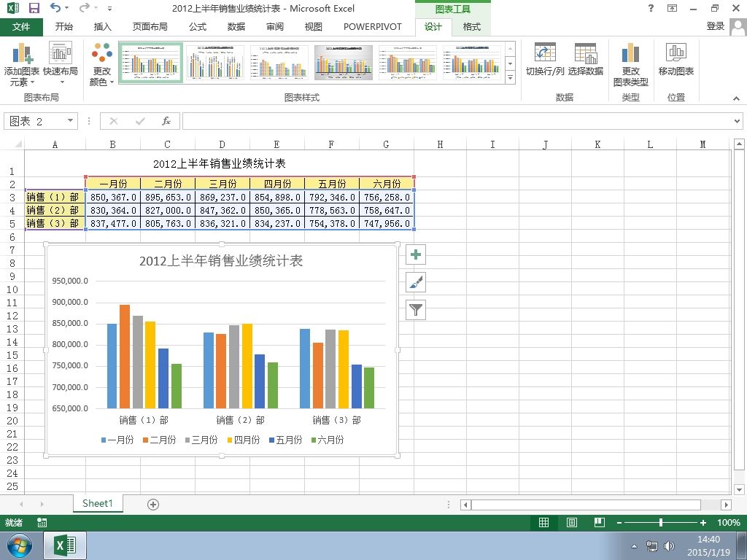
Task: Open Customize Quick Access Toolbar dropdown
Action: tap(110, 8)
